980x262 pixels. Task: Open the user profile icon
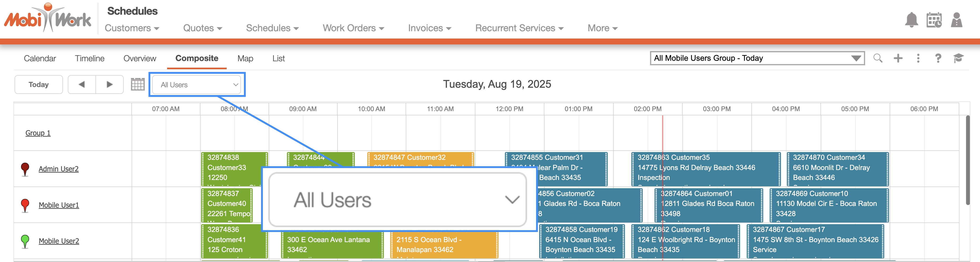(956, 20)
